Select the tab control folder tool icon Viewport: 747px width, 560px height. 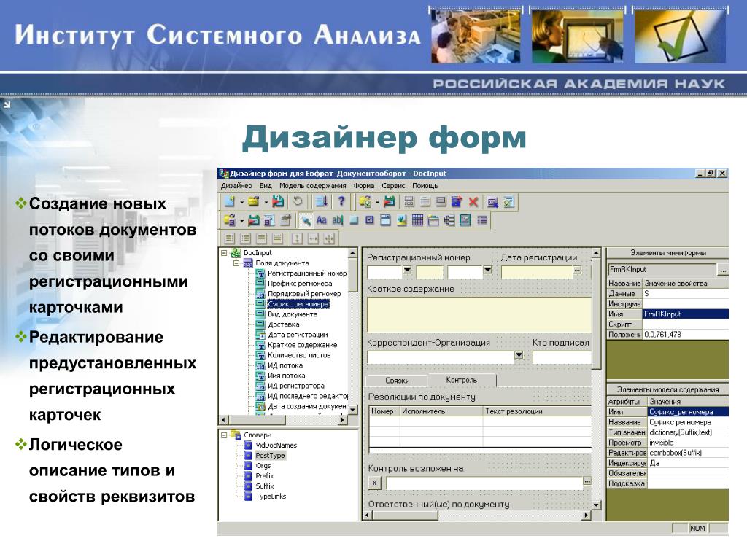point(433,220)
